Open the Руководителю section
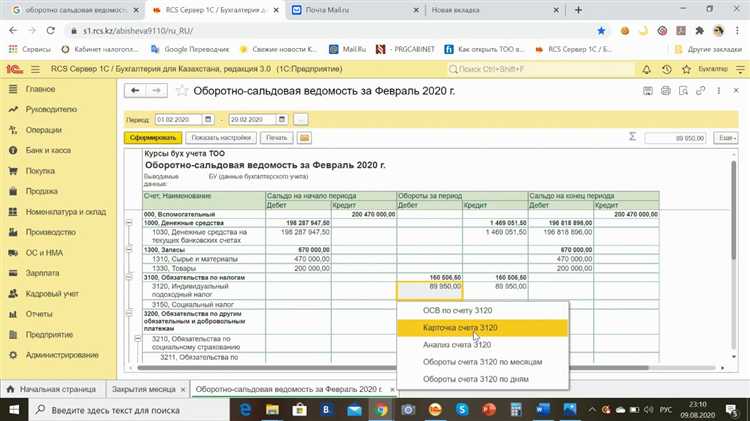The height and width of the screenshot is (421, 750). point(51,109)
